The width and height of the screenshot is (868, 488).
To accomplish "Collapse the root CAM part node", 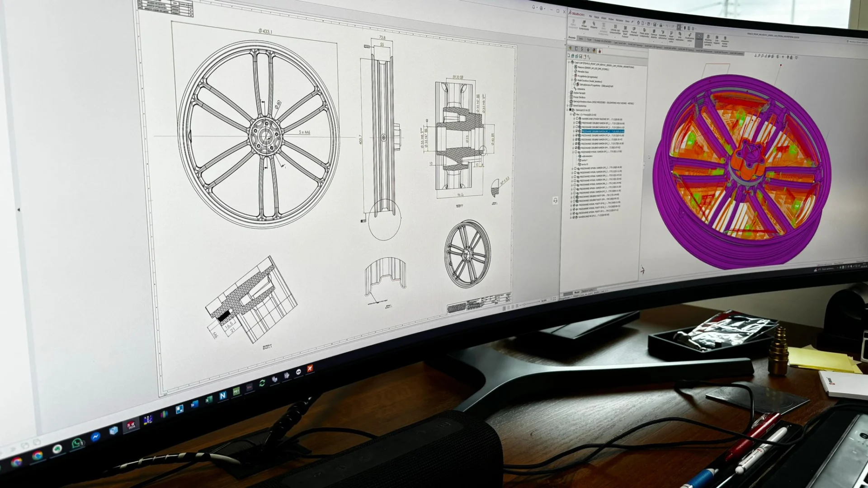I will [x=568, y=62].
